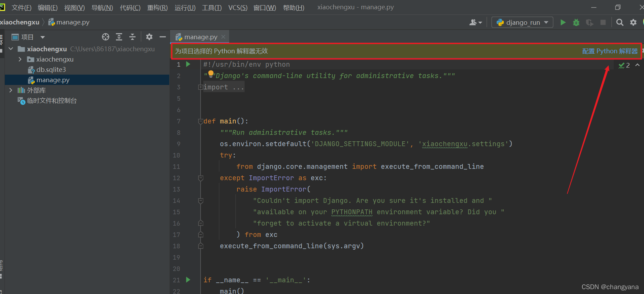Open the 视图(V) menu
Screen dimensions: 644x294
tap(74, 8)
